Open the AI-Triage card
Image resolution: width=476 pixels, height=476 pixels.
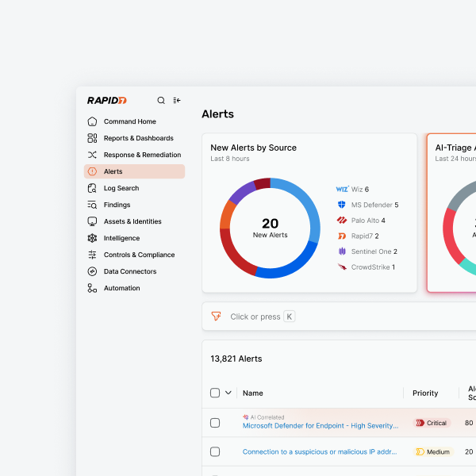tap(451, 213)
